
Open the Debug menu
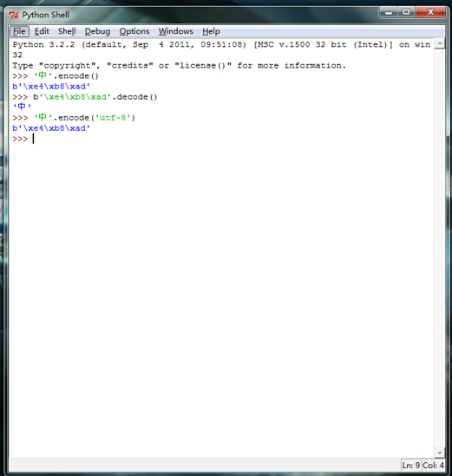(x=97, y=31)
